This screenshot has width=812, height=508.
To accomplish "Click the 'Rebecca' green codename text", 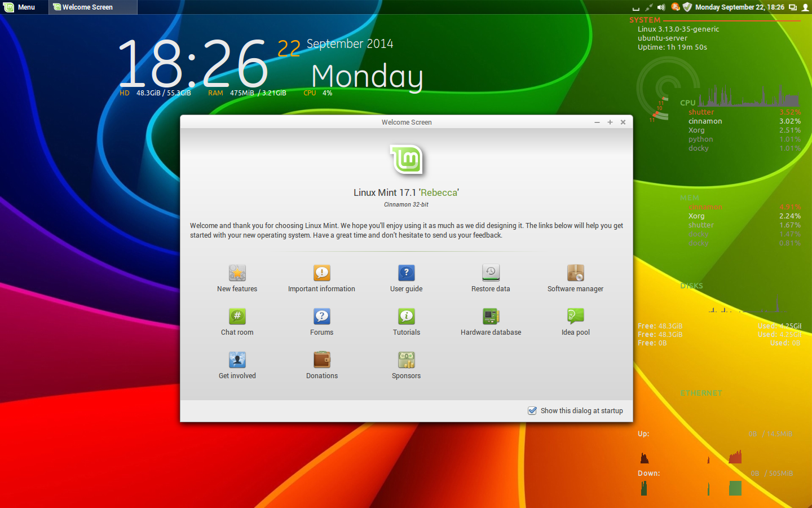I will tap(439, 192).
